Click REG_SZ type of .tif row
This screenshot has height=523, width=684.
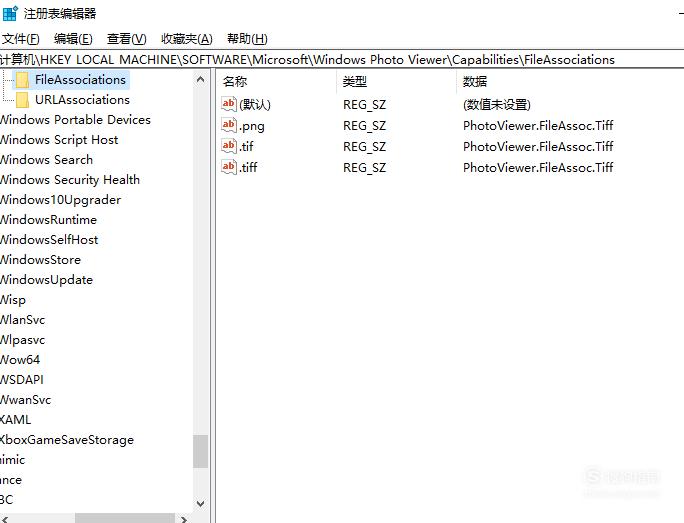pyautogui.click(x=365, y=147)
